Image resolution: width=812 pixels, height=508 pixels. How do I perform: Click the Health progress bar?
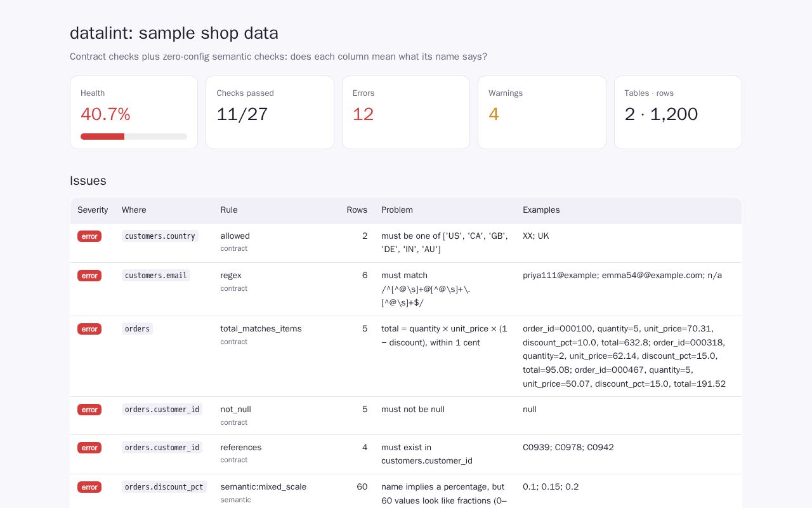click(x=134, y=137)
